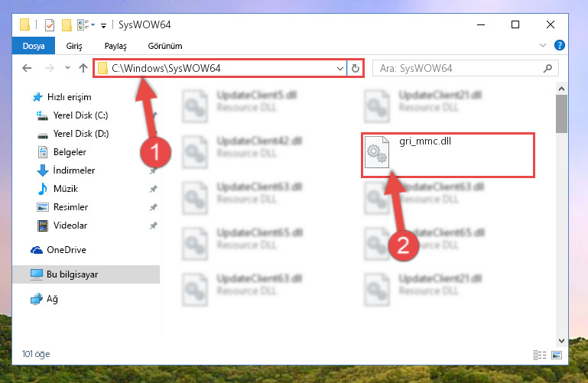Expand the ribbon with the chevron

coord(543,45)
